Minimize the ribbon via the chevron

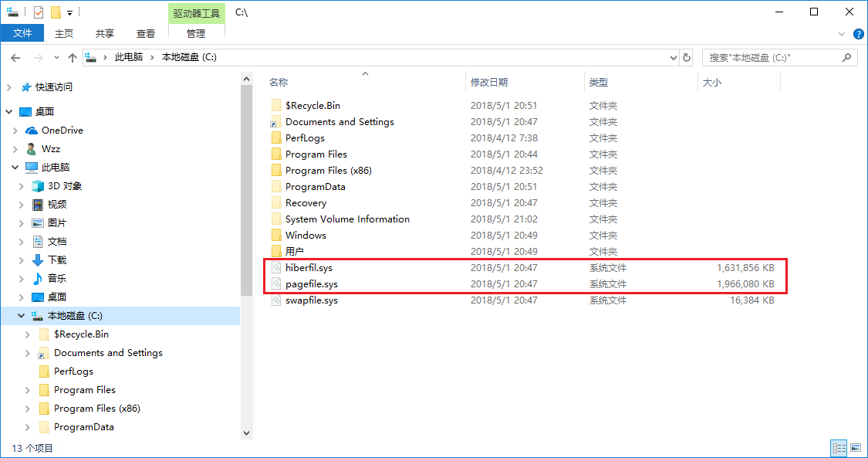click(841, 33)
